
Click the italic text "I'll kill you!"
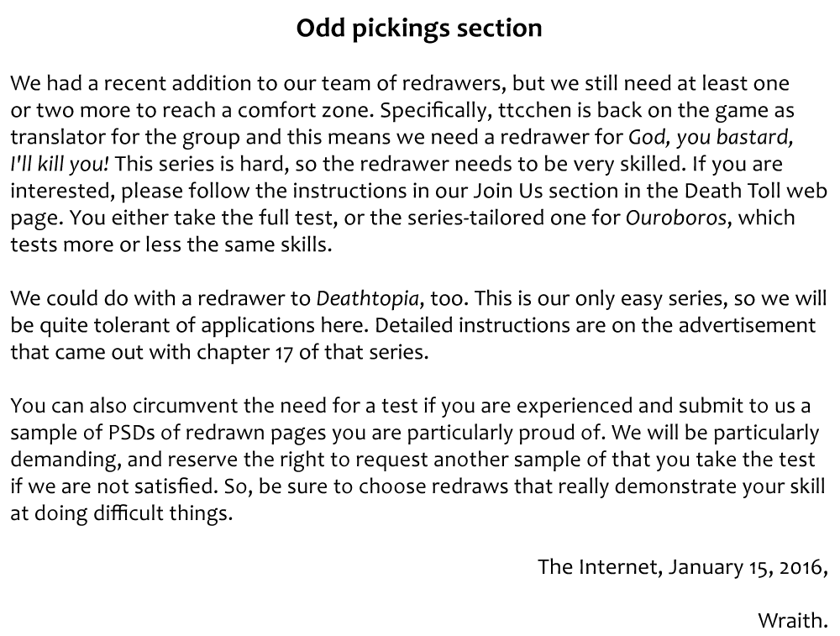60,165
